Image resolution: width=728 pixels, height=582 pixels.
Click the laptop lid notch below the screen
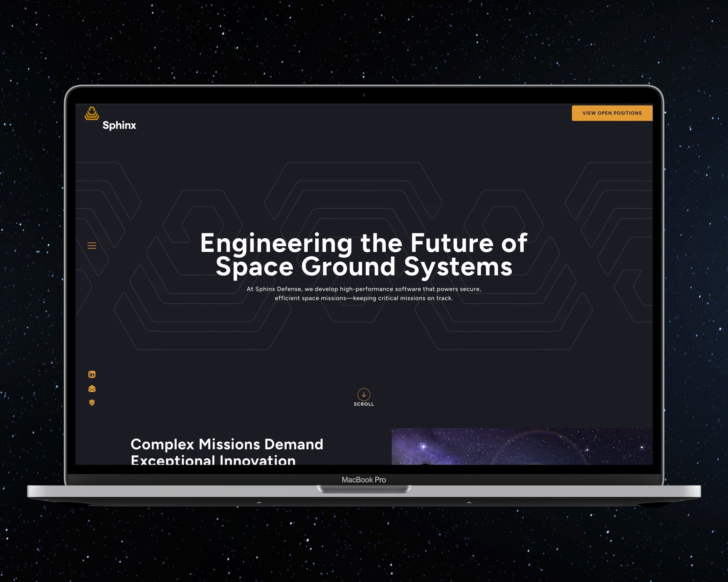(x=364, y=489)
